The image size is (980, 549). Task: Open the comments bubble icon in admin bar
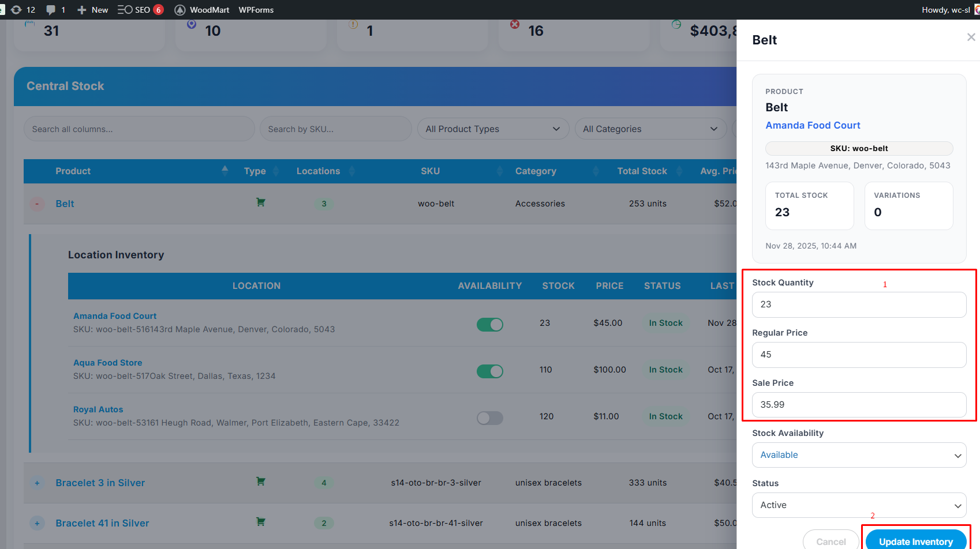[x=55, y=10]
